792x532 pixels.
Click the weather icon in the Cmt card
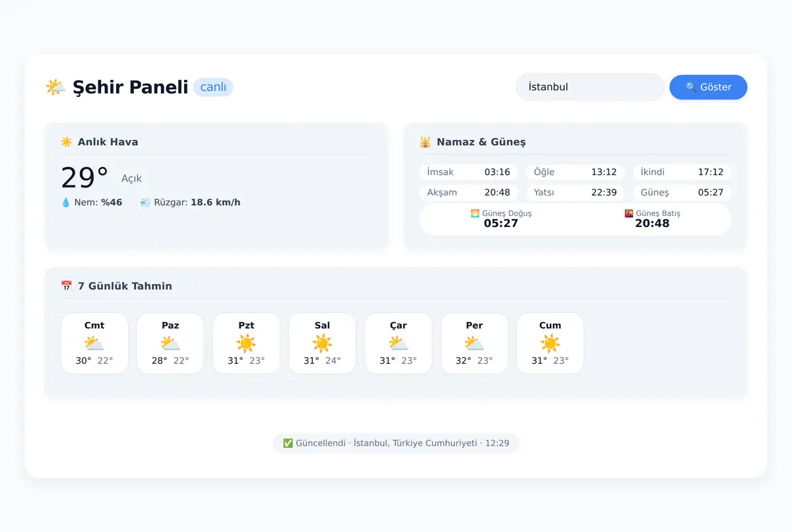(x=94, y=343)
